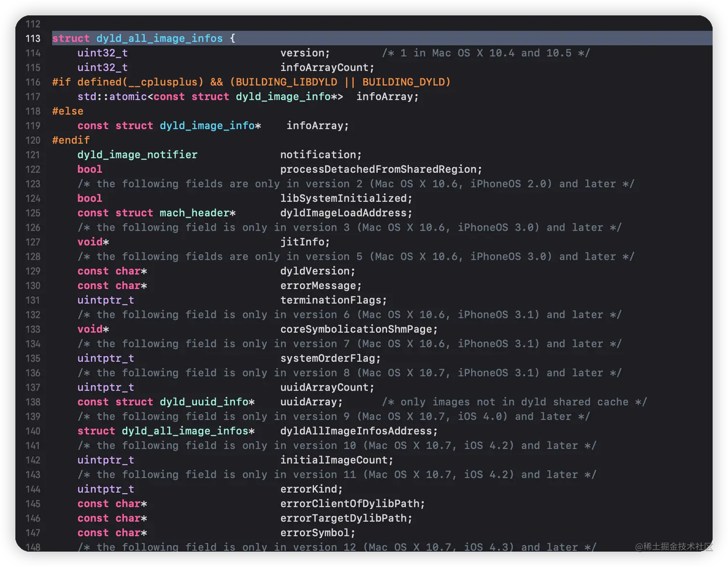The image size is (728, 567).
Task: Click 'std::atomic' on line 117
Action: [x=112, y=96]
